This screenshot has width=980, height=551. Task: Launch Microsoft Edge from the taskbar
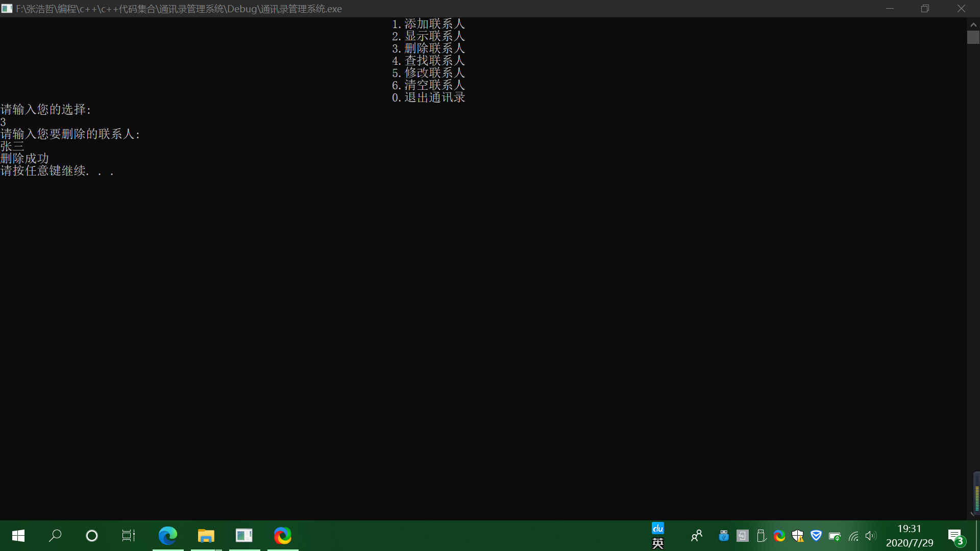[168, 536]
